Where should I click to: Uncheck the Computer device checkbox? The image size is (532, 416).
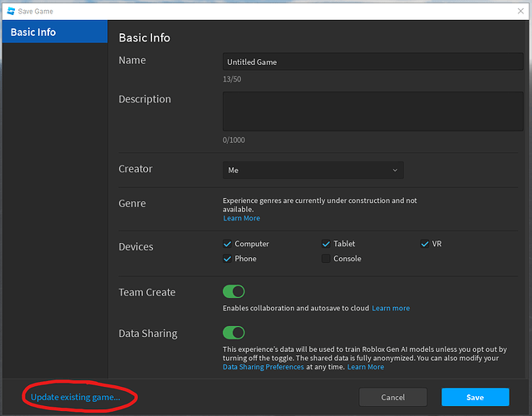click(x=228, y=244)
